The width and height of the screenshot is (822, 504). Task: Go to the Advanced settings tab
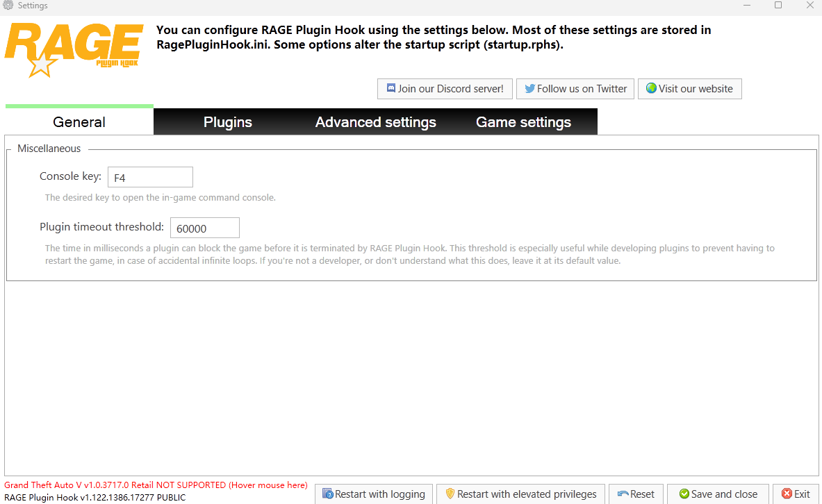375,122
